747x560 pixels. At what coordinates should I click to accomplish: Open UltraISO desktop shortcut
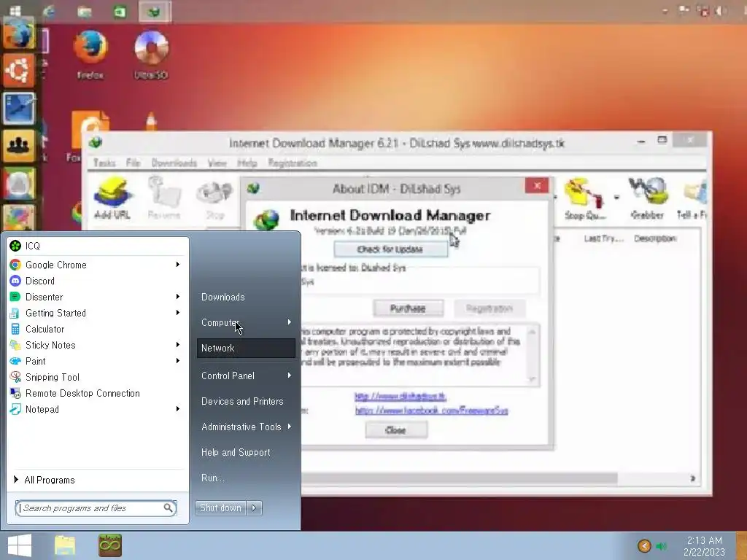pos(151,54)
